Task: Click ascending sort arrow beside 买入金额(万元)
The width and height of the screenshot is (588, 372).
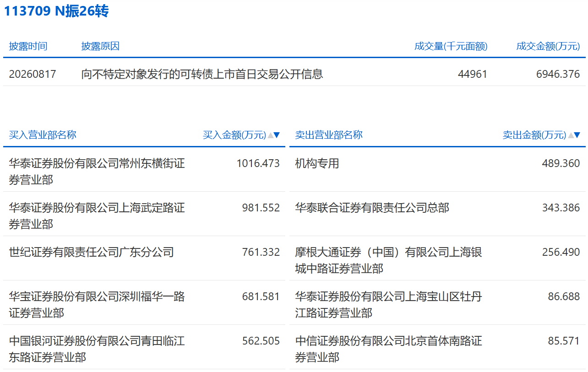Action: pyautogui.click(x=271, y=135)
